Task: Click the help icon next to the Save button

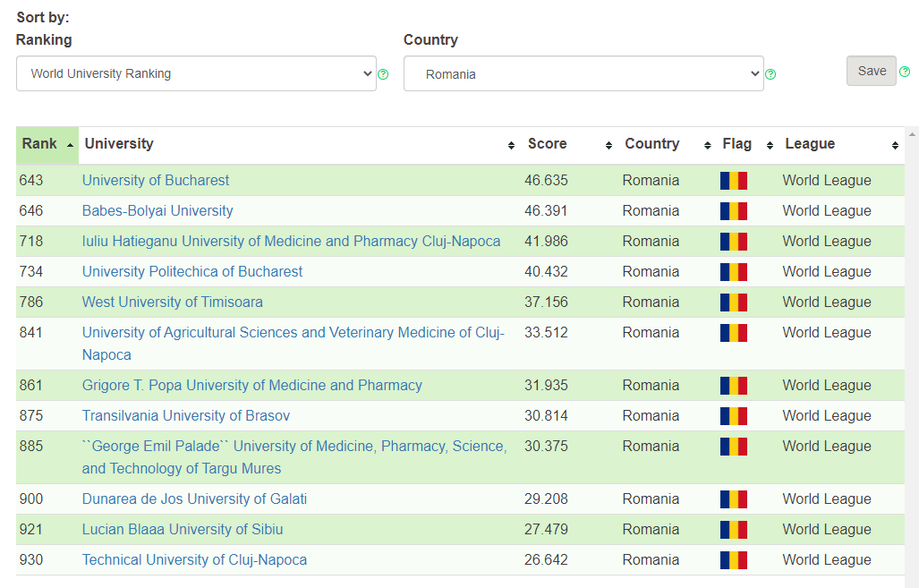Action: click(905, 71)
